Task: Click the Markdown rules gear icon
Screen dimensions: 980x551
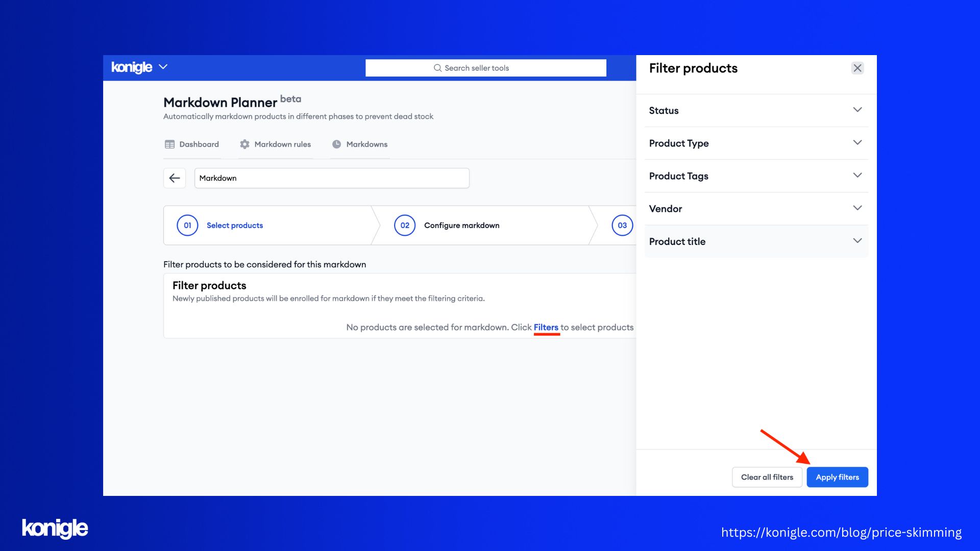Action: (244, 144)
